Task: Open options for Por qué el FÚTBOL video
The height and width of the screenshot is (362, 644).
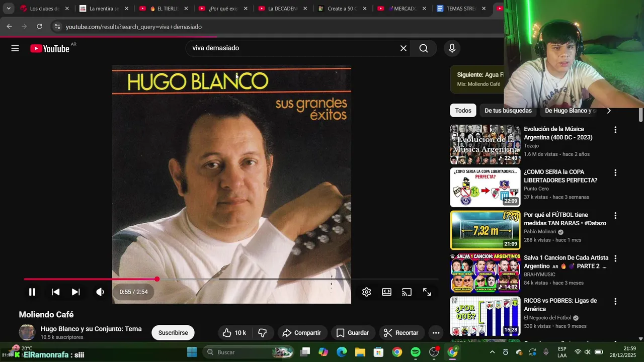Action: (615, 215)
